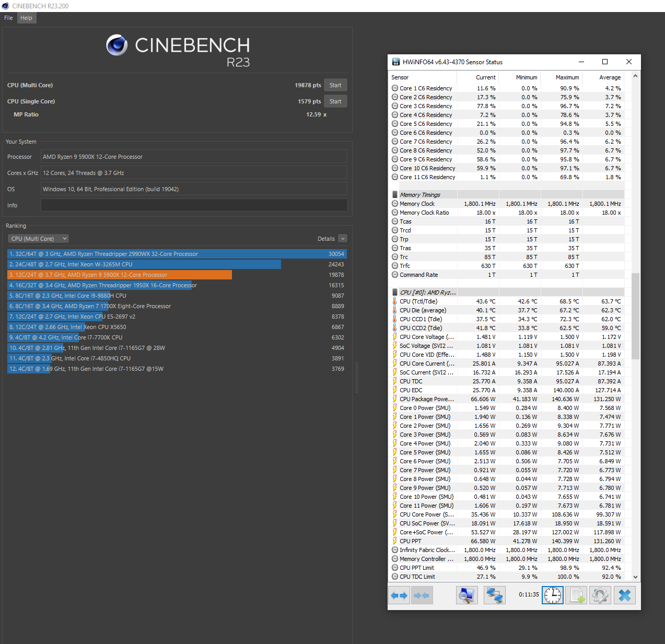665x644 pixels.
Task: Start the CPU Single Core benchmark
Action: click(x=335, y=101)
